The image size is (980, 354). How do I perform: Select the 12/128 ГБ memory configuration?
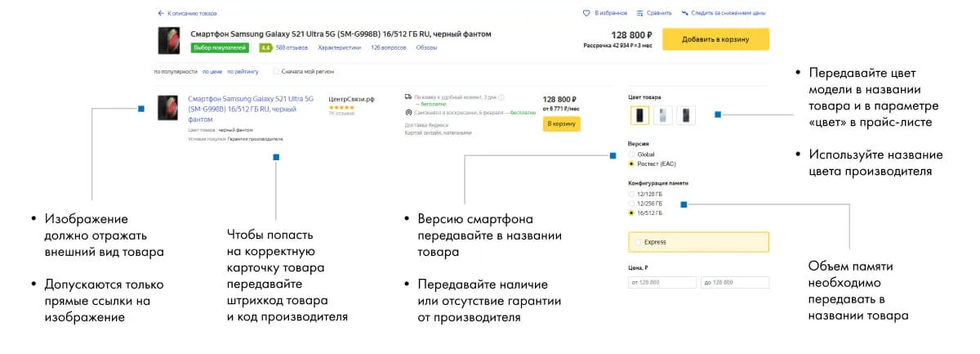(630, 194)
